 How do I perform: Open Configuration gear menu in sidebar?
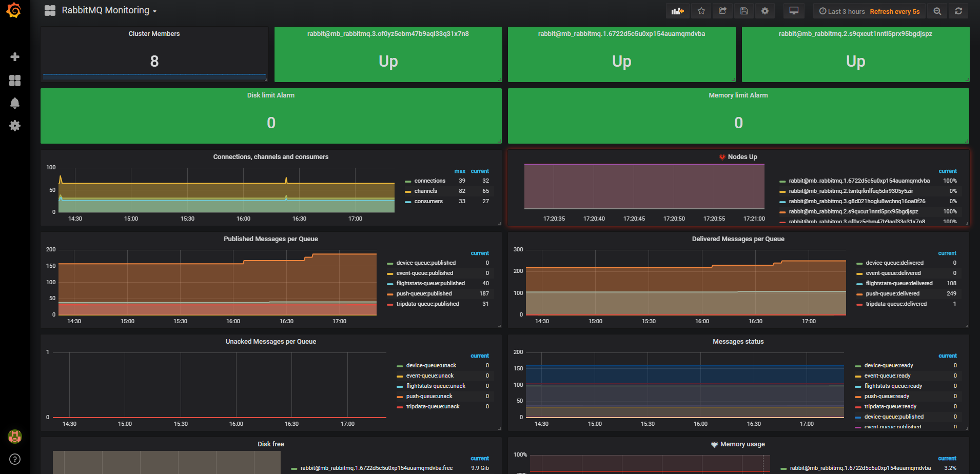[15, 126]
